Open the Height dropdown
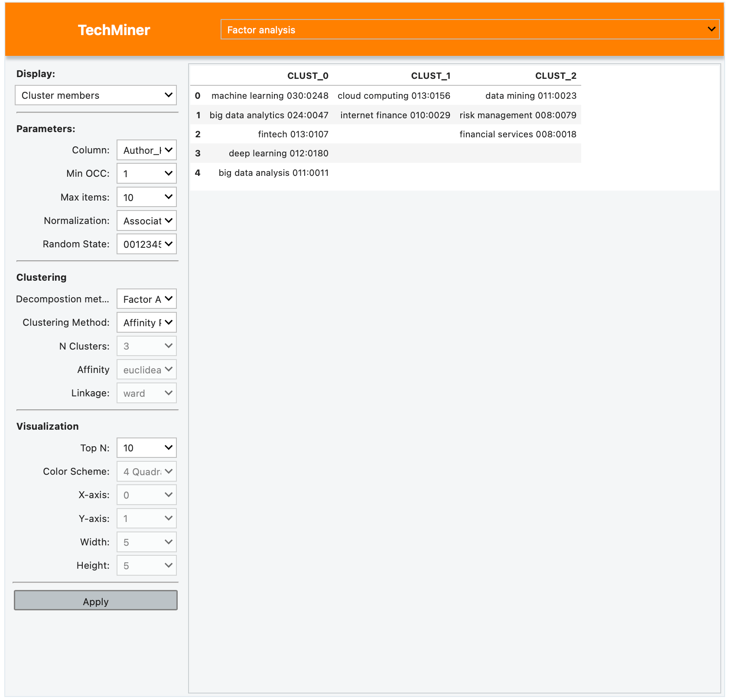Image resolution: width=729 pixels, height=700 pixels. tap(146, 565)
